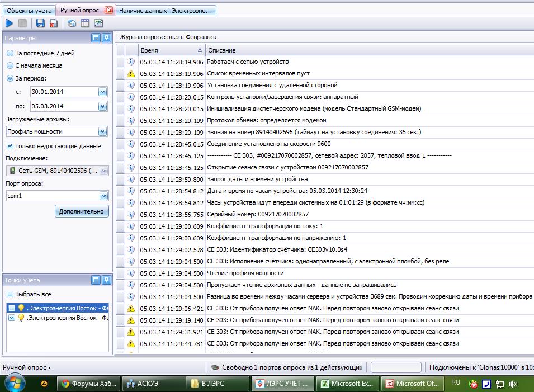Expand Профиль мощности archives dropdown
This screenshot has width=534, height=392.
[x=102, y=132]
